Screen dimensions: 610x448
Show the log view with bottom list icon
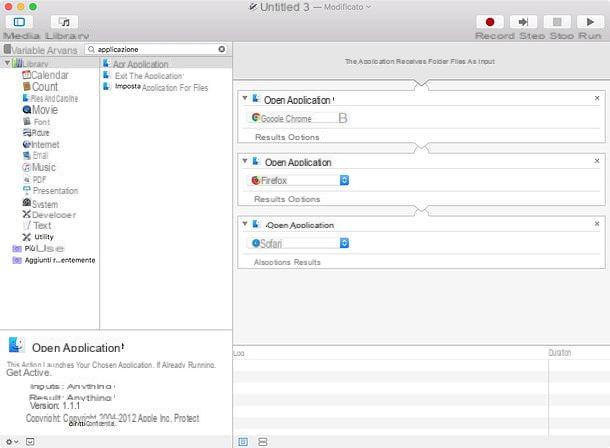pyautogui.click(x=243, y=442)
